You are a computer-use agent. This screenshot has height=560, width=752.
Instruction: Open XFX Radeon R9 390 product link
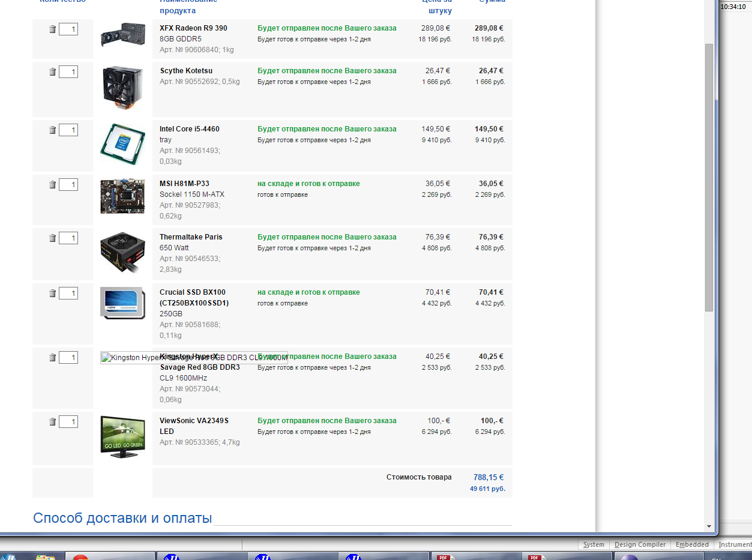(x=193, y=28)
